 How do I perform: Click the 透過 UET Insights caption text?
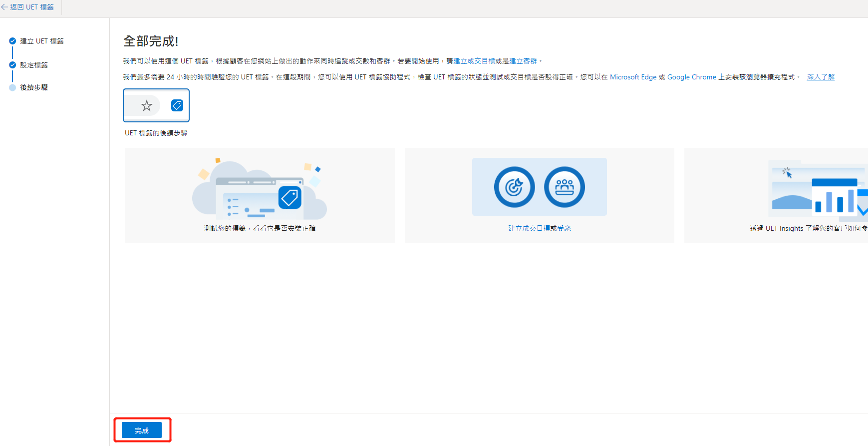tap(809, 228)
